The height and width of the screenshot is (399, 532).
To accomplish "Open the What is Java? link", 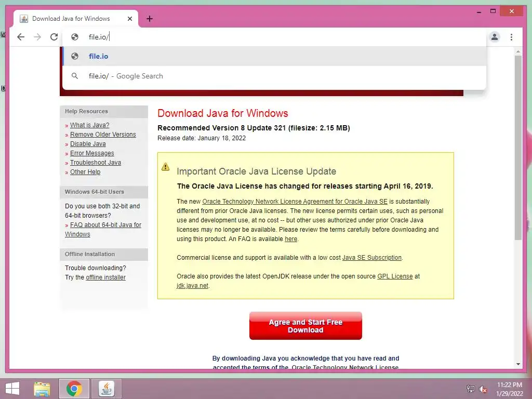I will pyautogui.click(x=89, y=125).
